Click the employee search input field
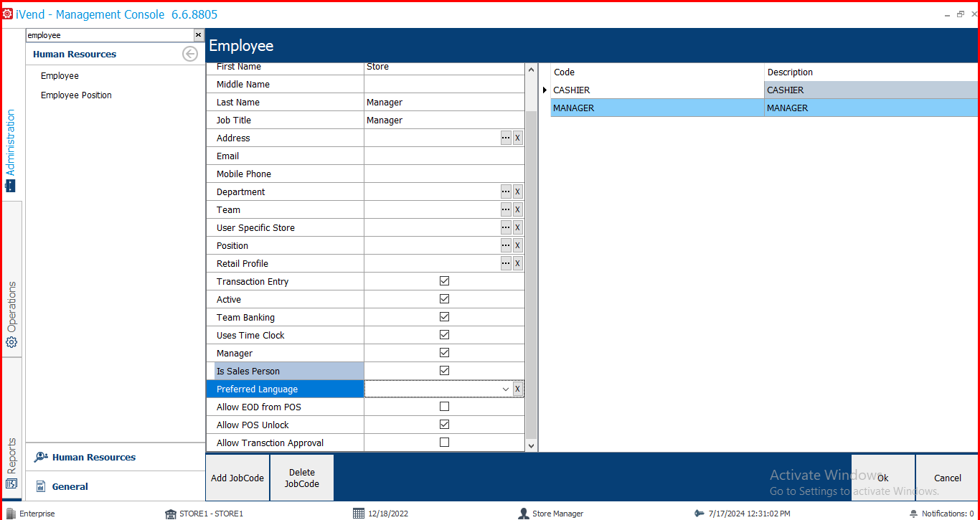This screenshot has height=520, width=980. pos(109,35)
